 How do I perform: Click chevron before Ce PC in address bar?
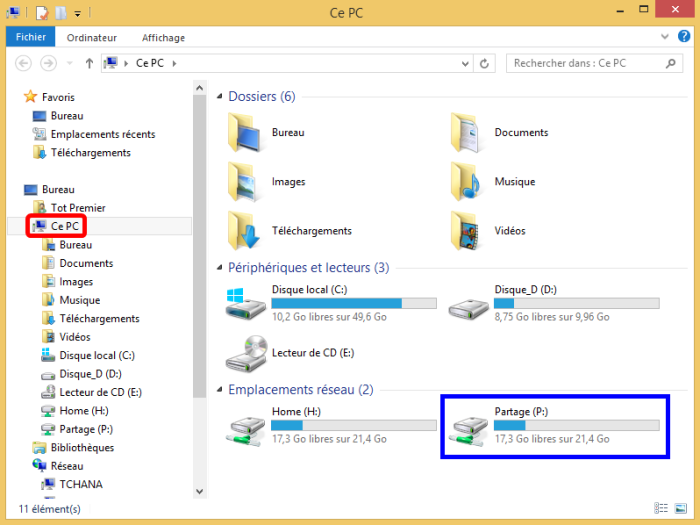126,64
